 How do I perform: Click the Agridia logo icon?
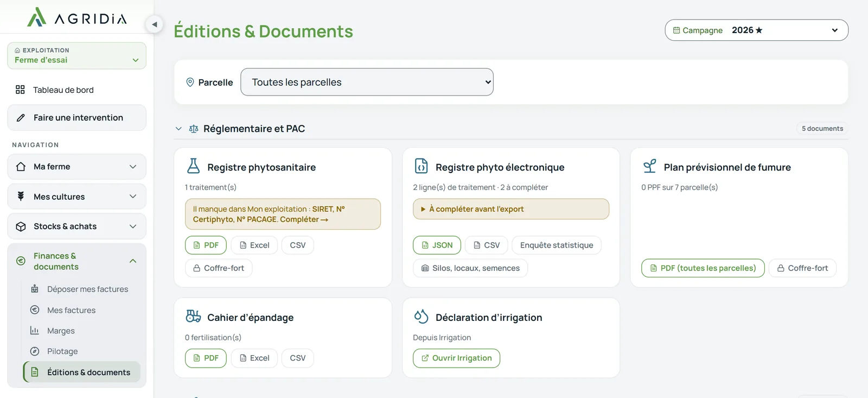pyautogui.click(x=37, y=17)
